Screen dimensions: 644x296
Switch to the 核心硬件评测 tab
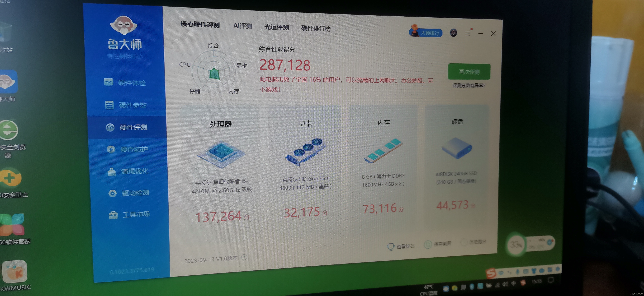click(x=200, y=24)
